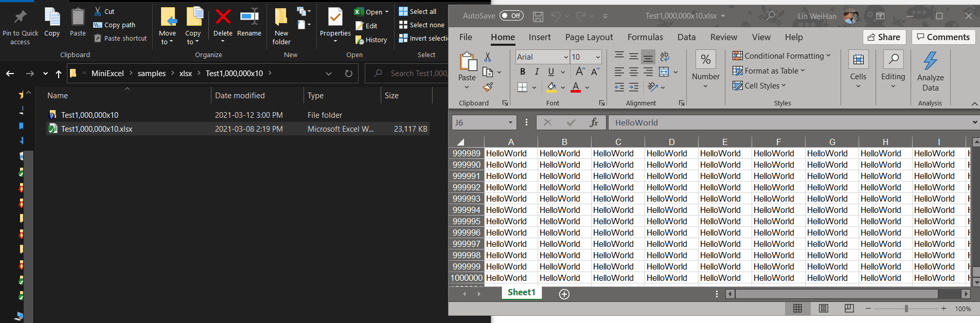Toggle Italic formatting
This screenshot has width=980, height=323.
537,71
